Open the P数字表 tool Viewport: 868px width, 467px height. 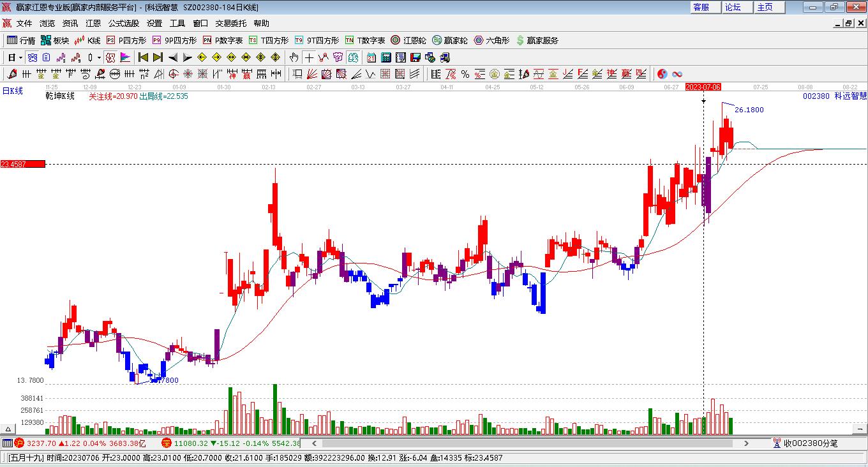(223, 40)
